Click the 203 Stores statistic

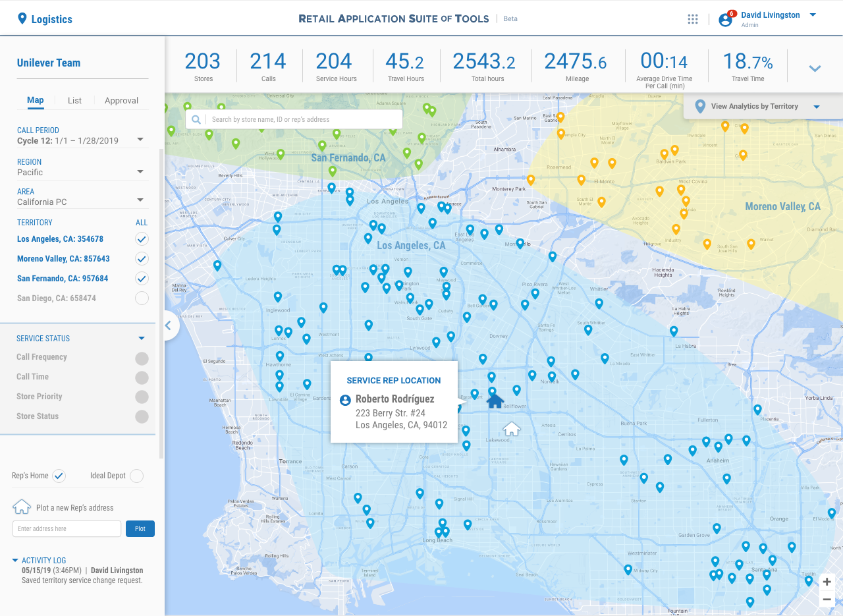(x=202, y=66)
